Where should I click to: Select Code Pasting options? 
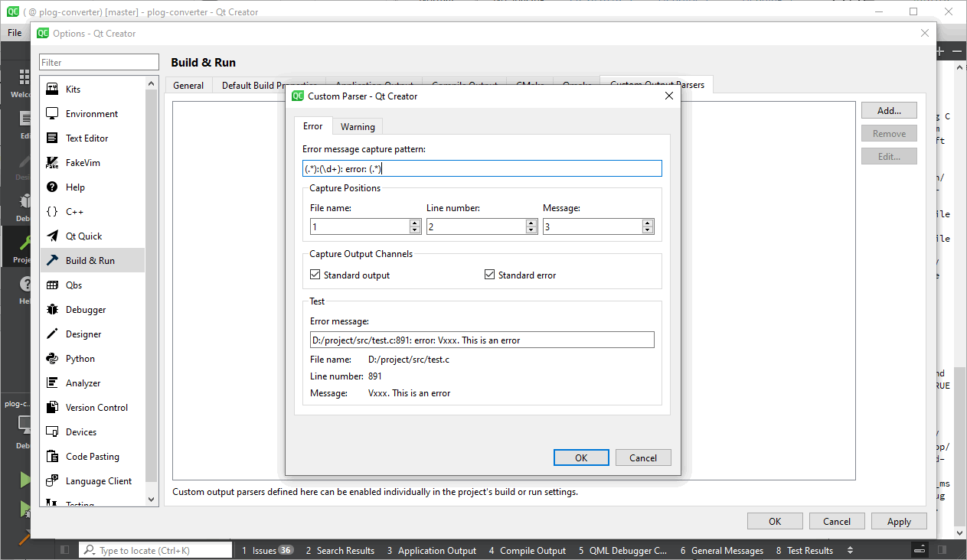[x=92, y=457]
